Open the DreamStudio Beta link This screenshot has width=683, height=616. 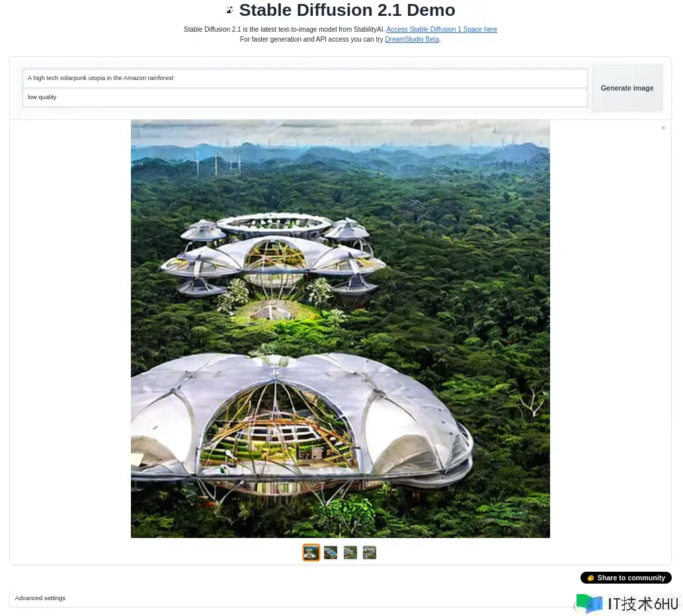pyautogui.click(x=412, y=39)
